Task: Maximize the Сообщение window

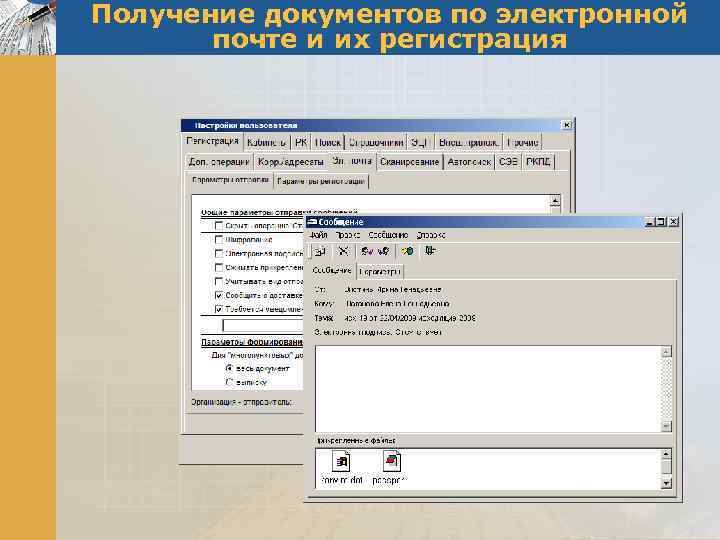Action: (660, 222)
